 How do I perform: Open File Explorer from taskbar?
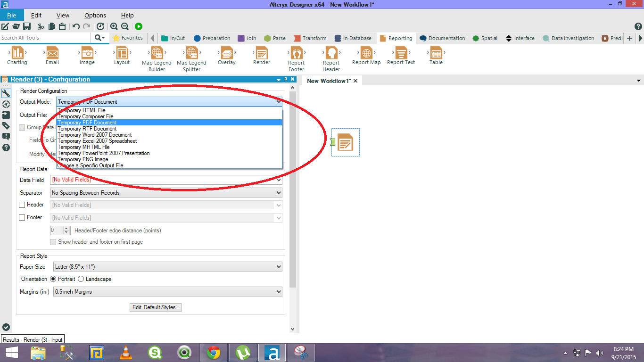coord(38,353)
